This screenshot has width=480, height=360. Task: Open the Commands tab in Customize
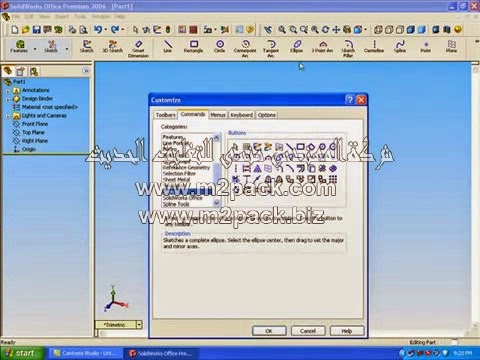[193, 114]
